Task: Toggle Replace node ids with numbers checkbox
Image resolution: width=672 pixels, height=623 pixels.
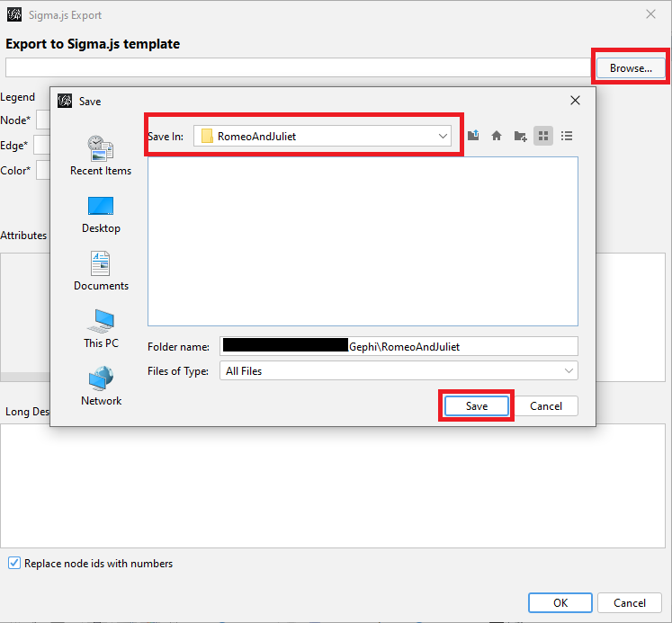Action: [14, 563]
